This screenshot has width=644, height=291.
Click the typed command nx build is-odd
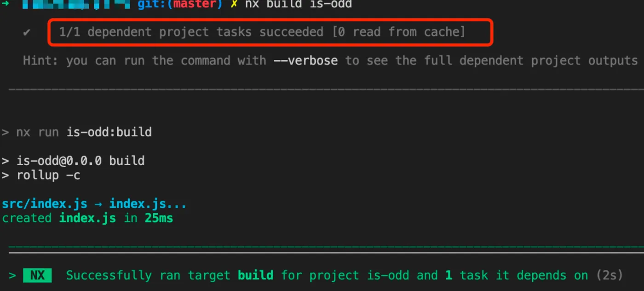coord(298,4)
